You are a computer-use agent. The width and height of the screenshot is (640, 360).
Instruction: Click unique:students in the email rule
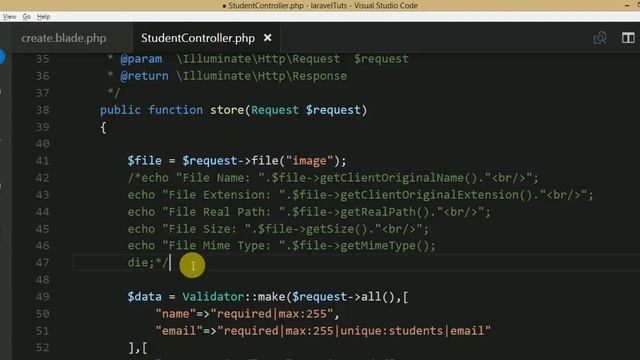[x=391, y=331]
